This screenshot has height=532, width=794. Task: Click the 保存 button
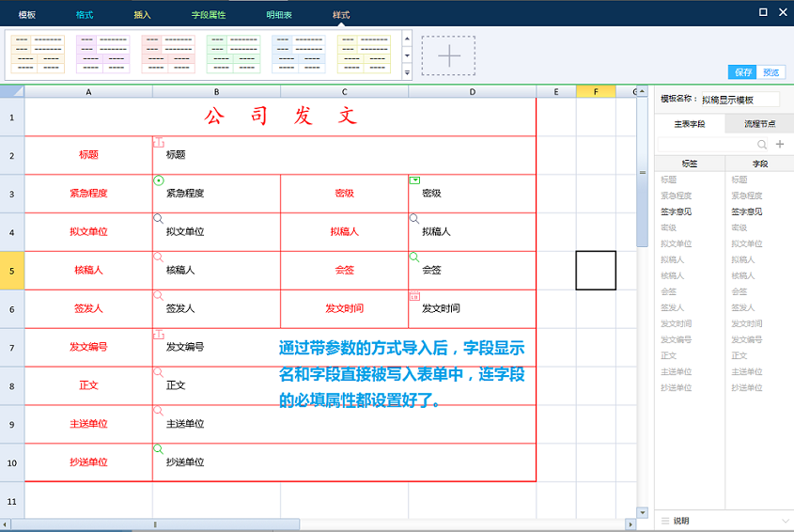coord(742,72)
